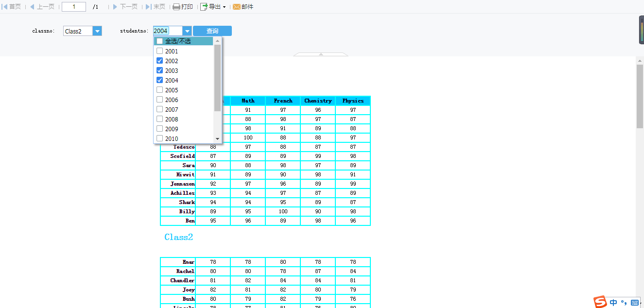Click the first page (首页) icon
This screenshot has width=644, height=308.
click(x=5, y=7)
